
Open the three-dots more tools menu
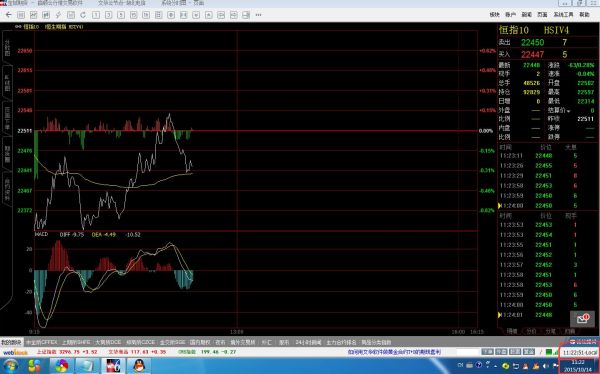[258, 15]
